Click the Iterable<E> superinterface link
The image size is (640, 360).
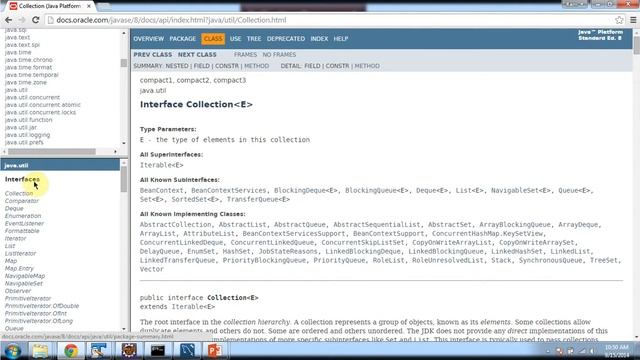pos(162,165)
